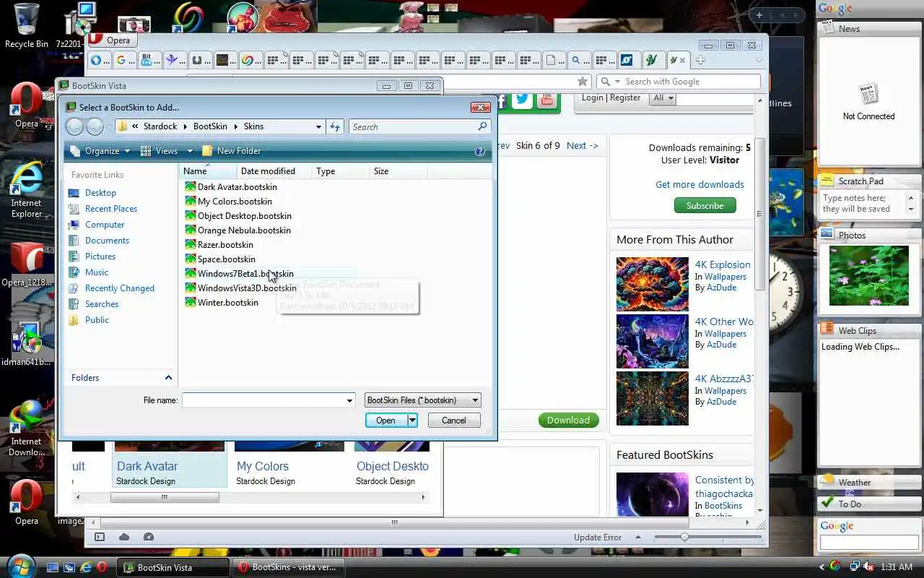Open Searches in Favorite Links

click(x=102, y=304)
